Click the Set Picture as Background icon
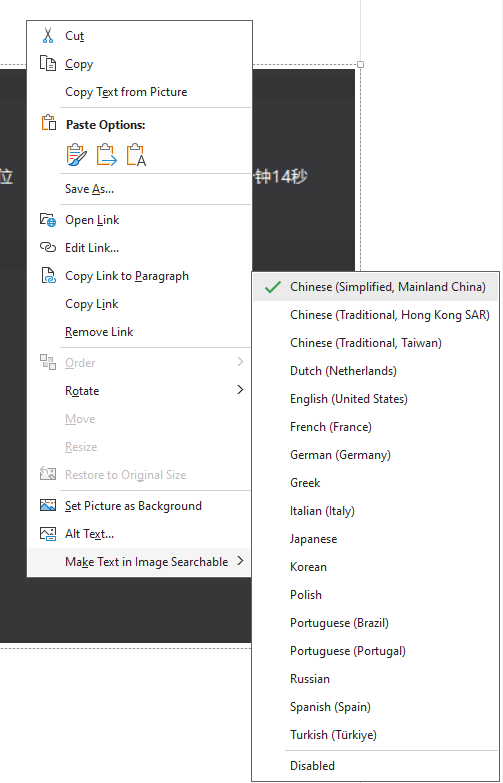503x783 pixels. (48, 505)
